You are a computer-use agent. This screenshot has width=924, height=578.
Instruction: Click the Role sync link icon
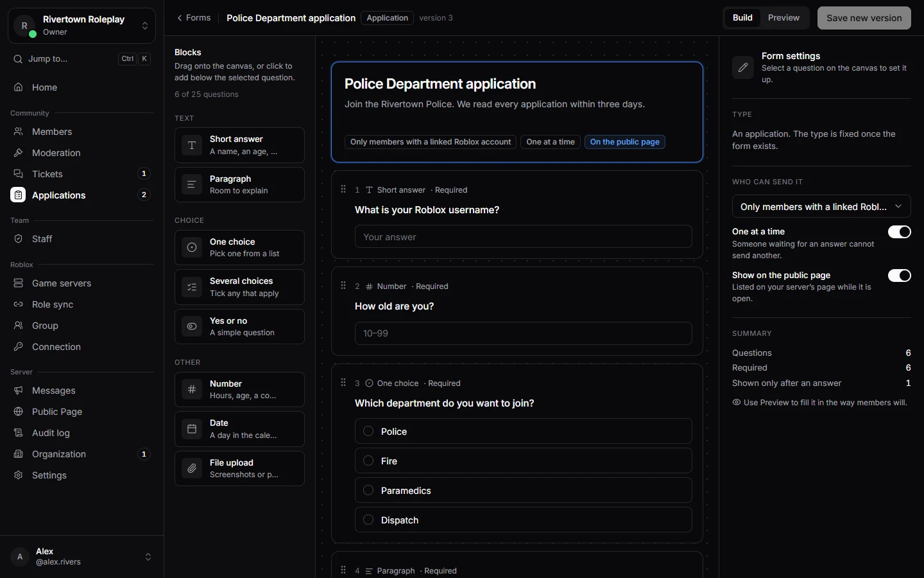pyautogui.click(x=19, y=304)
